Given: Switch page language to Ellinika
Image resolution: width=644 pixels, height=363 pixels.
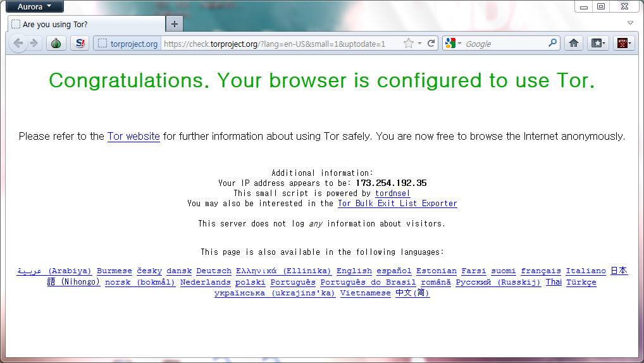Looking at the screenshot, I should [283, 271].
